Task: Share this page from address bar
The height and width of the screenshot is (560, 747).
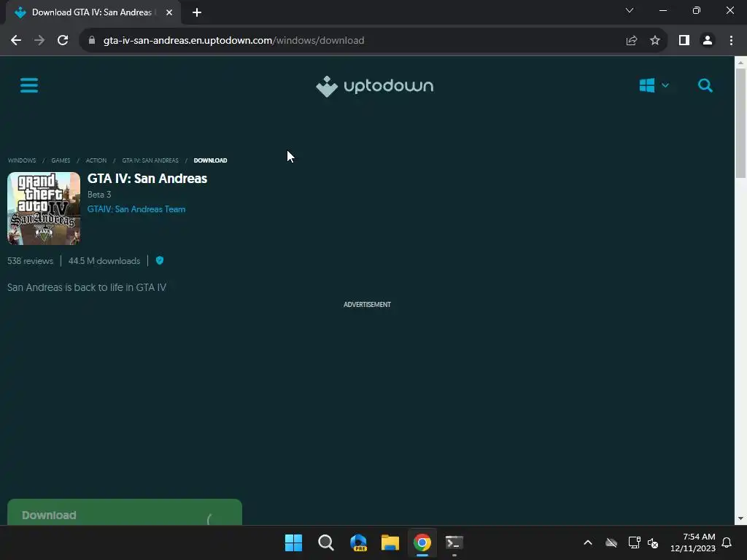Action: tap(632, 41)
